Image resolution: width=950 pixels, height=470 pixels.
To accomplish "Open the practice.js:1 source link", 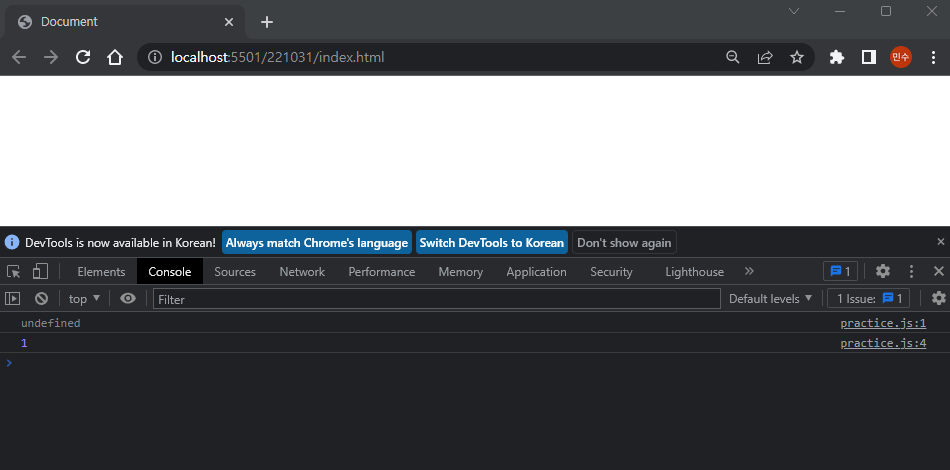I will [x=883, y=323].
